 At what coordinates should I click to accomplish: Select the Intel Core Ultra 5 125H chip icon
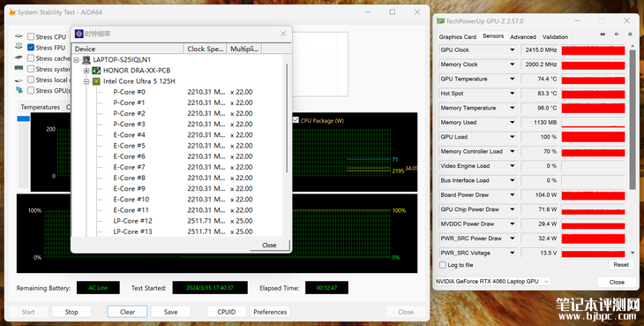(96, 81)
